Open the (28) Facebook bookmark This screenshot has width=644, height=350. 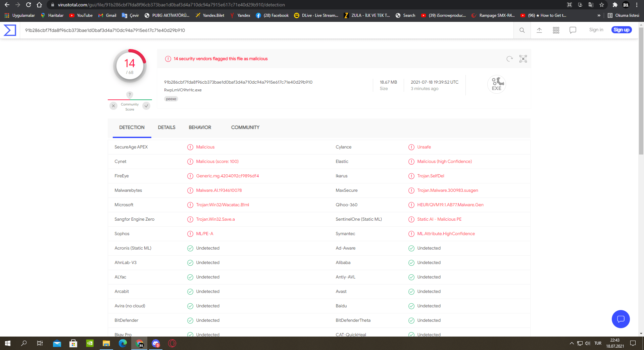272,15
